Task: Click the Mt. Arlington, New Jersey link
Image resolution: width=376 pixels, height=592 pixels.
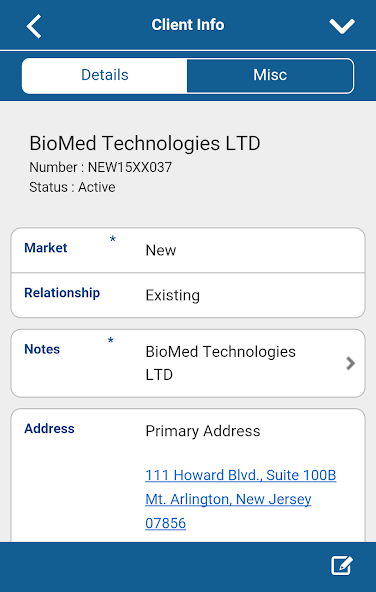Action: [228, 499]
